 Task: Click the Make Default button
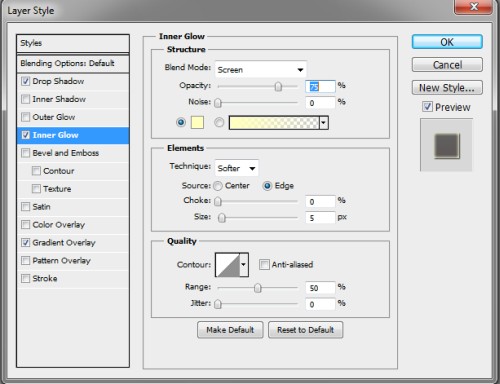230,330
